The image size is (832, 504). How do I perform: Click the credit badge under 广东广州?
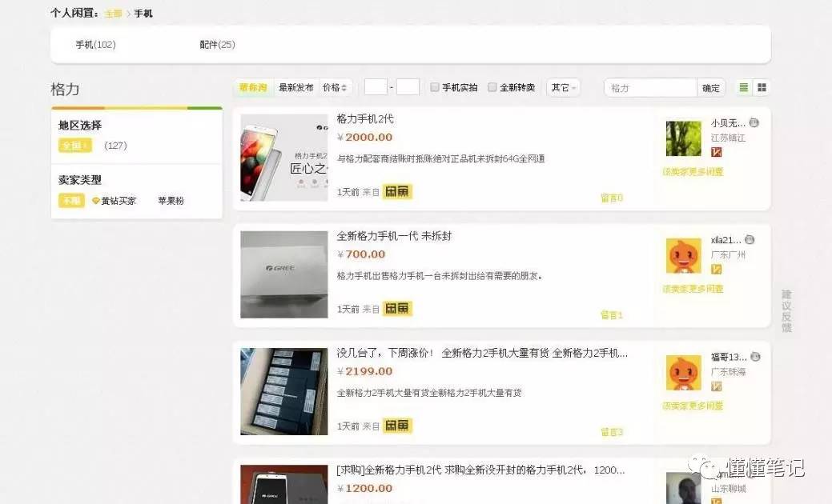point(717,270)
